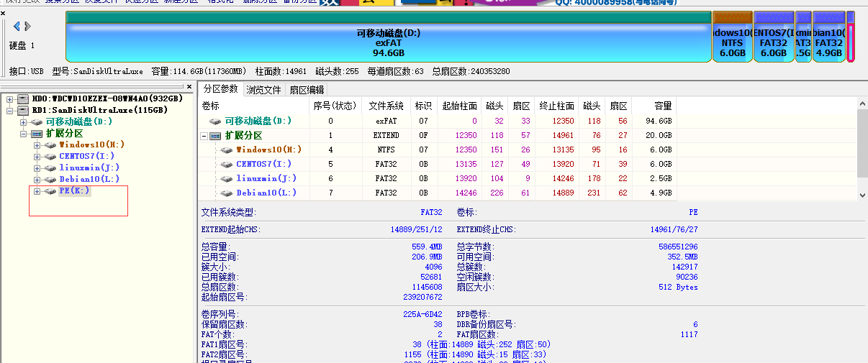This screenshot has height=363, width=868.
Task: Switch to the 分区参数 tab
Action: [220, 89]
